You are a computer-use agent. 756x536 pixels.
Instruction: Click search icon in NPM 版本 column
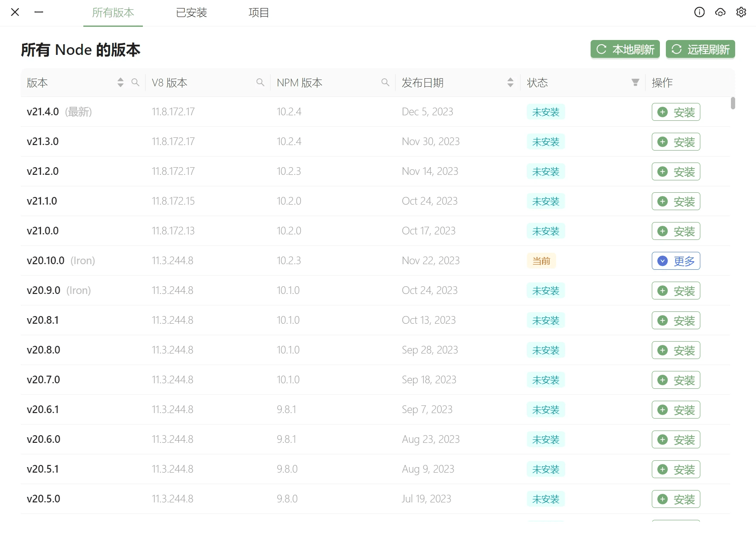[385, 83]
